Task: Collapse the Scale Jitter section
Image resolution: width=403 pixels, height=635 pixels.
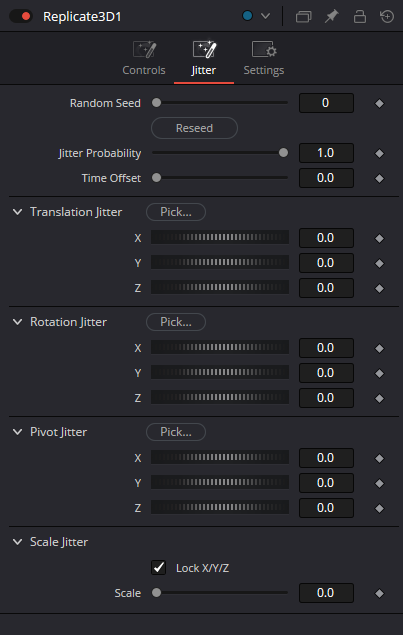Action: pyautogui.click(x=17, y=542)
